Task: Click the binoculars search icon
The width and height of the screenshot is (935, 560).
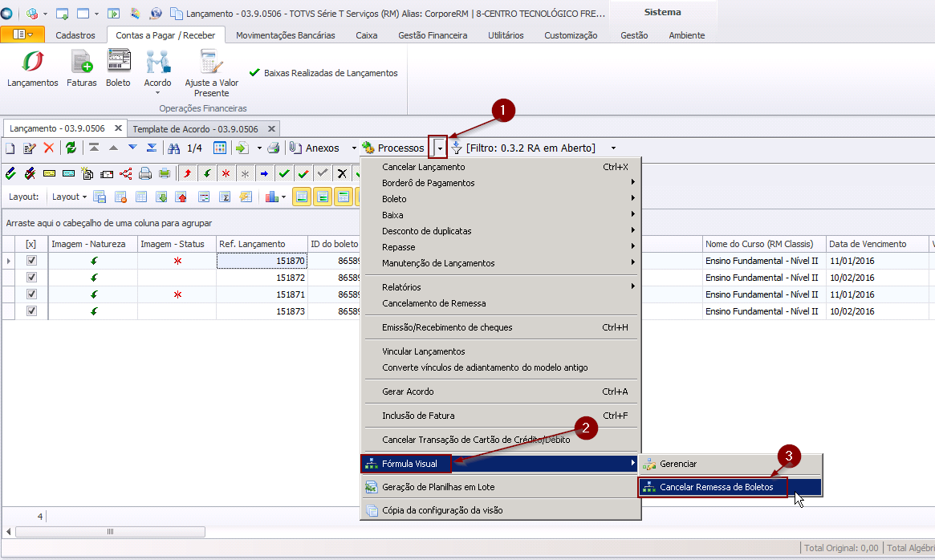Action: tap(173, 148)
